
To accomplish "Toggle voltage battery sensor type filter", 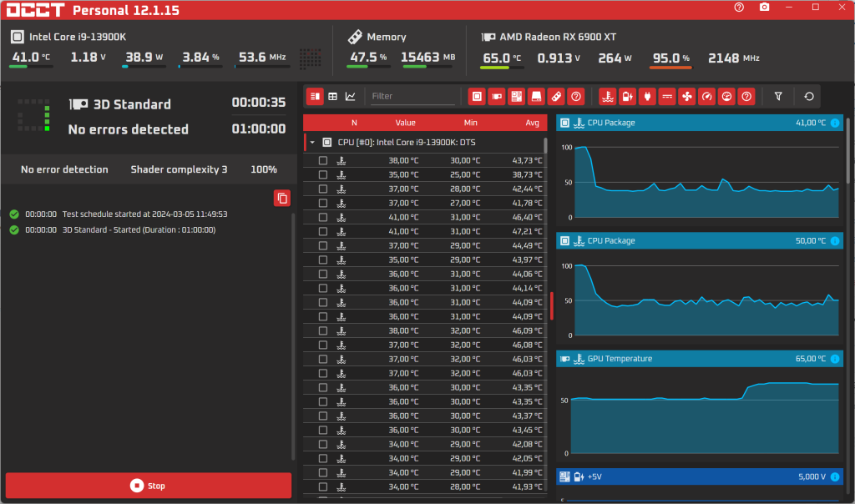I will coord(628,97).
